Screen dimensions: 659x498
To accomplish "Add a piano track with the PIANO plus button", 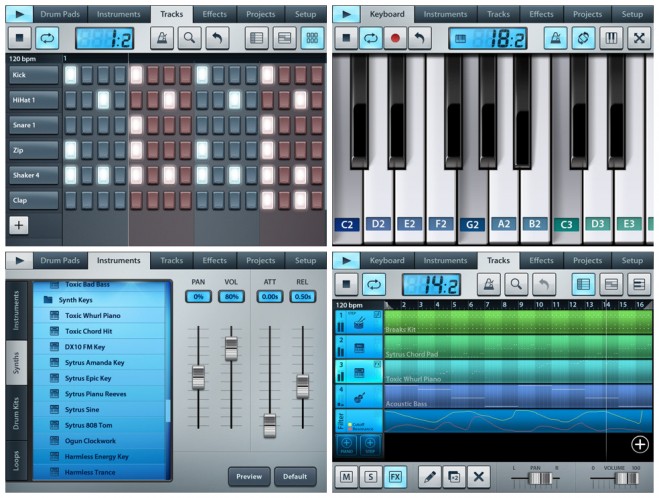I will [347, 445].
